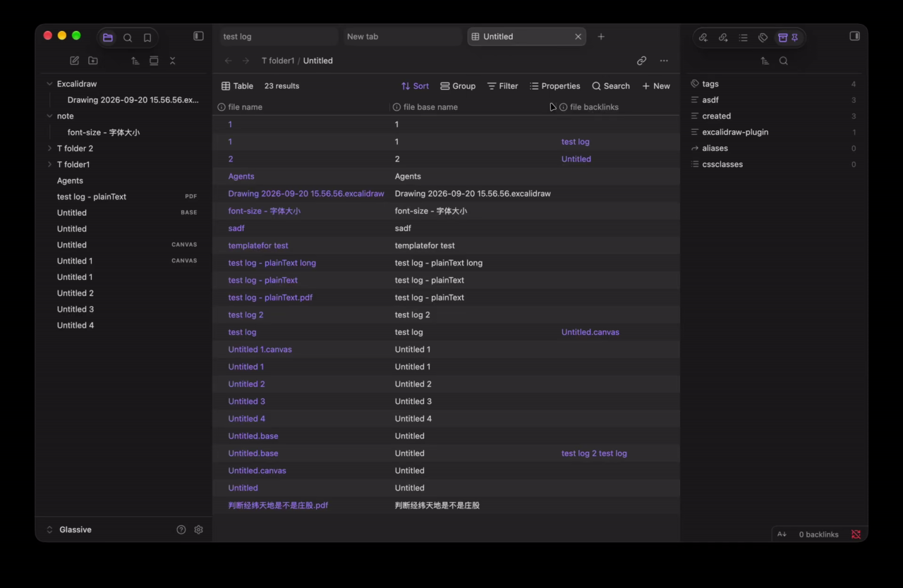Screen dimensions: 903x588
Task: Create a new note from file explorer
Action: (x=74, y=61)
